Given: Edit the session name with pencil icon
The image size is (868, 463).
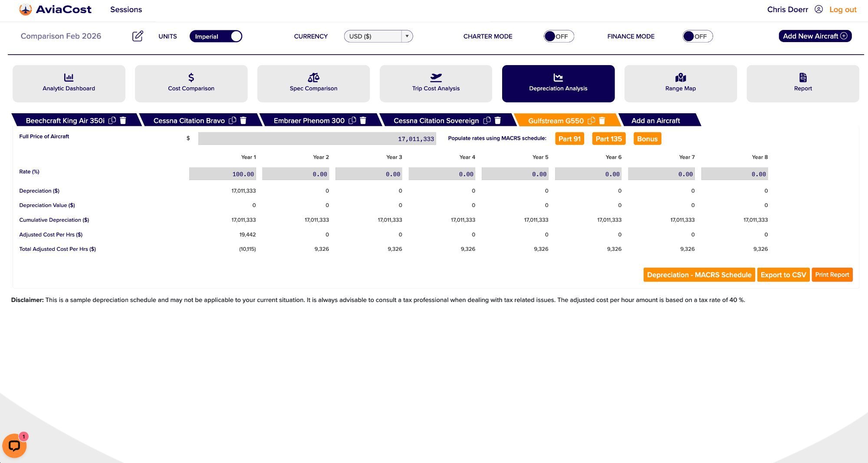Looking at the screenshot, I should pos(138,36).
